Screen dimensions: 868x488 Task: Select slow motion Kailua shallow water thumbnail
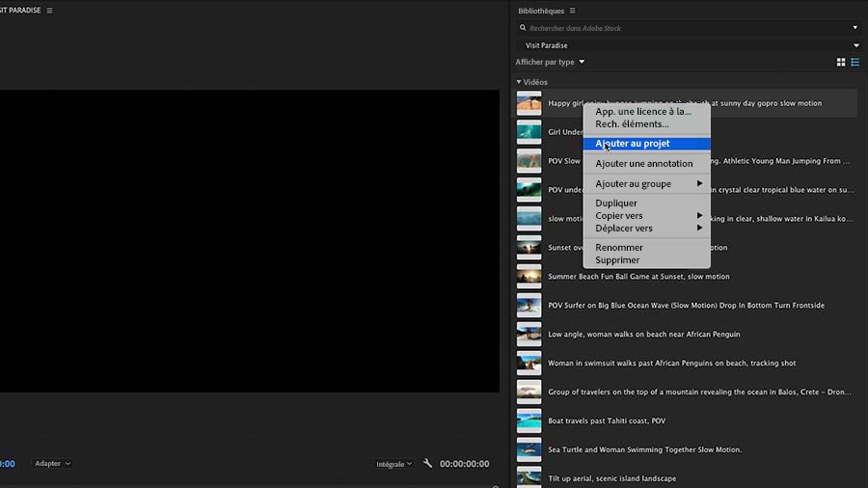tap(529, 219)
